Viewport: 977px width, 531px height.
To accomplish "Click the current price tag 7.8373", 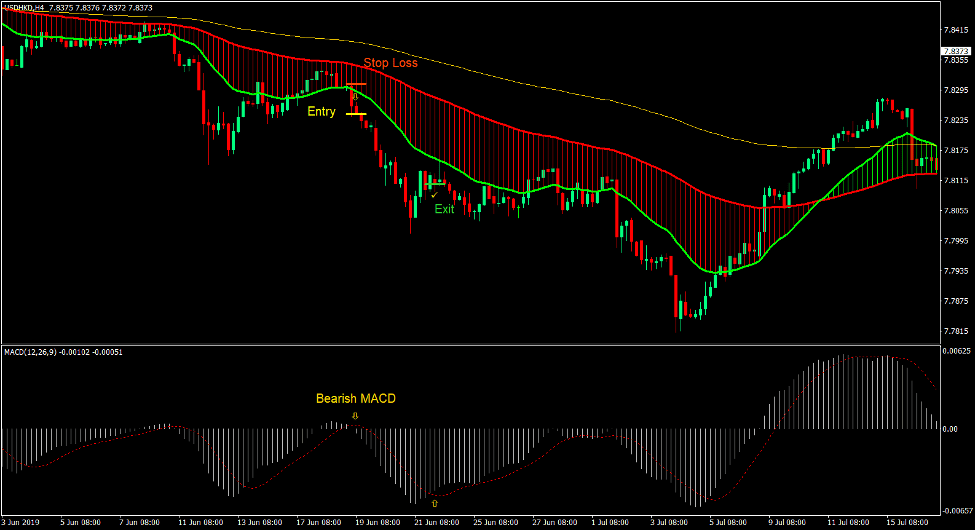I will [956, 51].
